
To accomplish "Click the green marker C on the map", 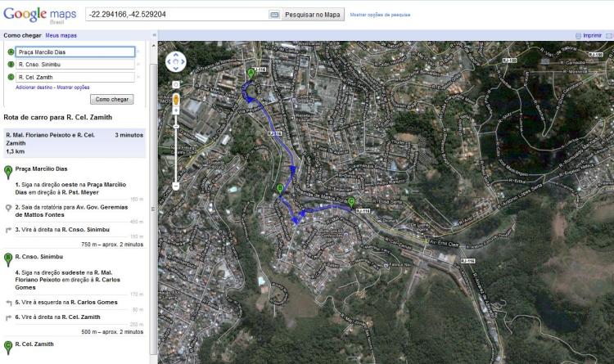I will pyautogui.click(x=351, y=202).
